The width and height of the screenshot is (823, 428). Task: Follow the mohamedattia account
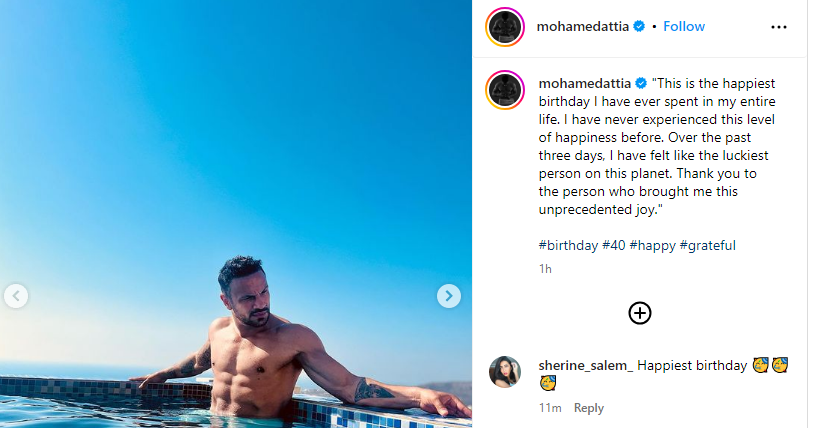684,26
